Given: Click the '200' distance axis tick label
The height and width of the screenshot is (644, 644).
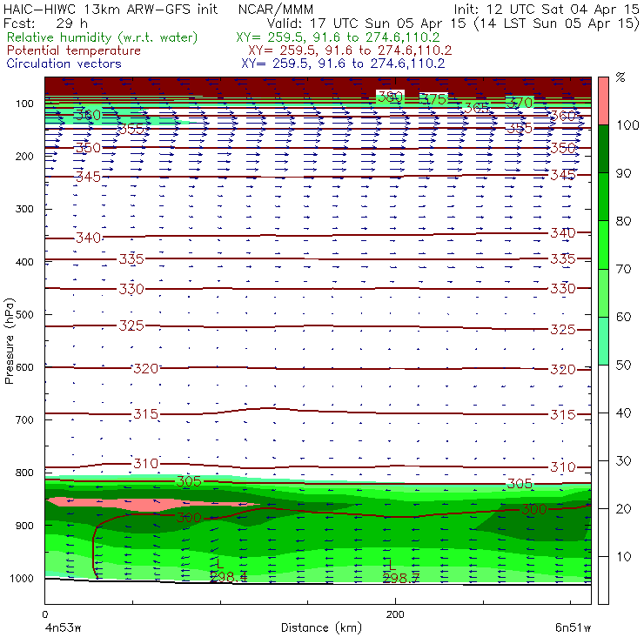Looking at the screenshot, I should point(395,614).
